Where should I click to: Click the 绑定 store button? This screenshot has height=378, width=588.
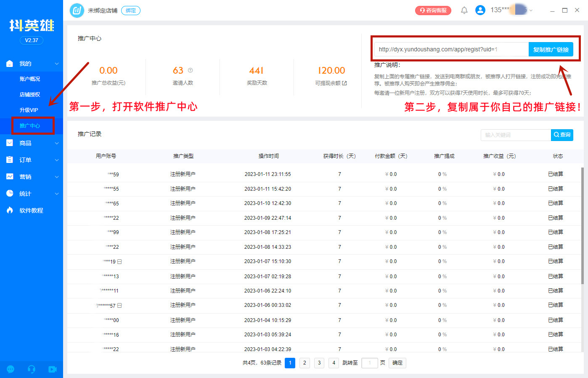(x=131, y=11)
